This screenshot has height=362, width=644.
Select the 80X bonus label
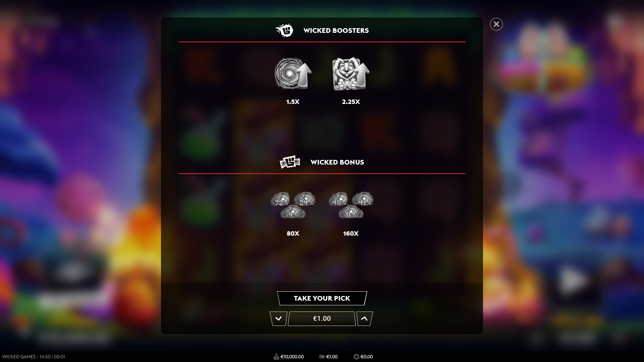[x=293, y=234]
